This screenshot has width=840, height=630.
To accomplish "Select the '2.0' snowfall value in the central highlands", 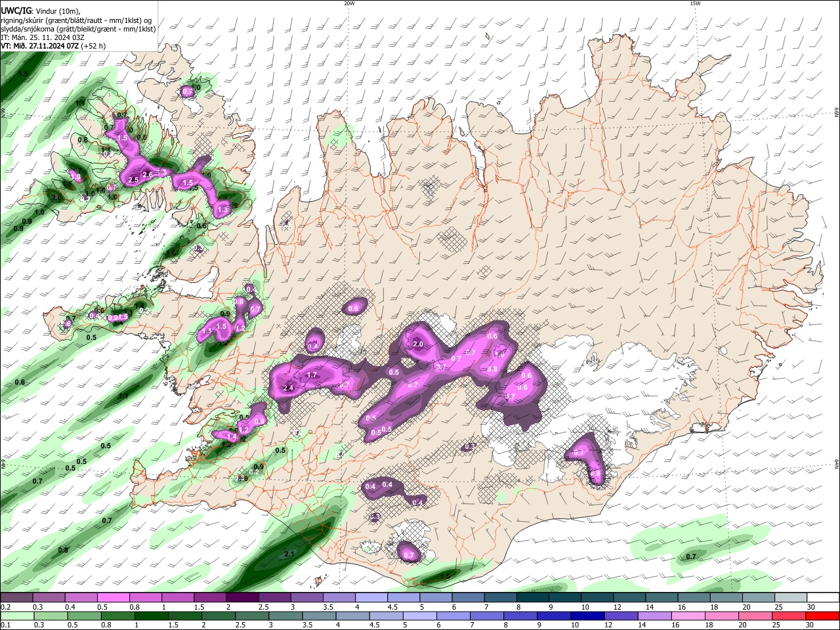I will [x=418, y=345].
